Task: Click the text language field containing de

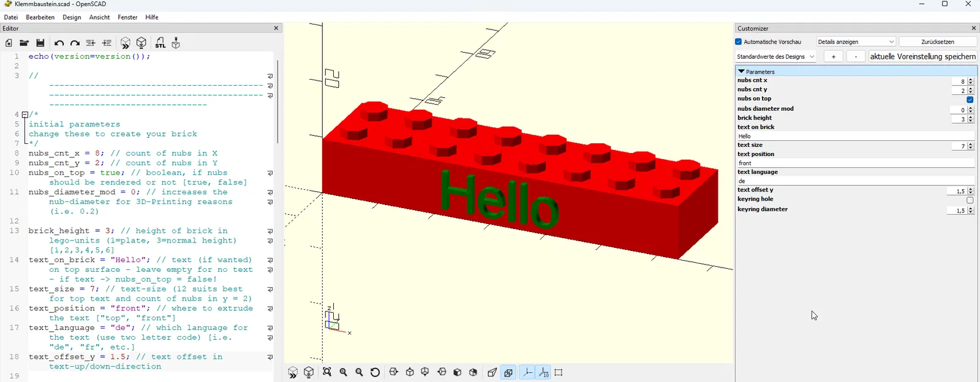Action: pyautogui.click(x=855, y=181)
